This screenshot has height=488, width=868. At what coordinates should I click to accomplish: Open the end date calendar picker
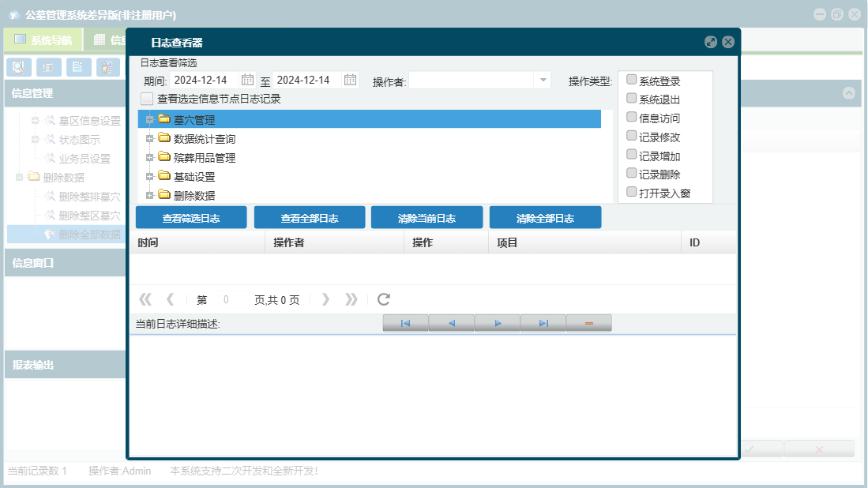(350, 80)
